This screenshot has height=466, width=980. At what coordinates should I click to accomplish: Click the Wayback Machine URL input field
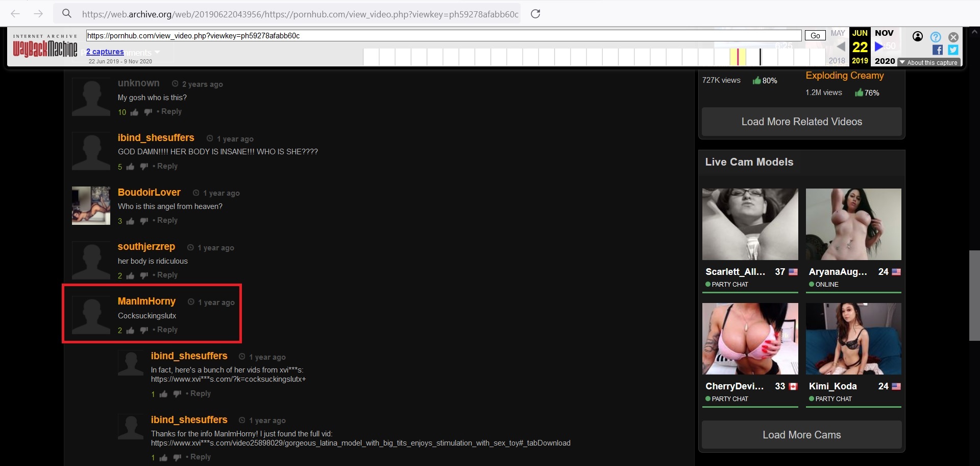[444, 35]
